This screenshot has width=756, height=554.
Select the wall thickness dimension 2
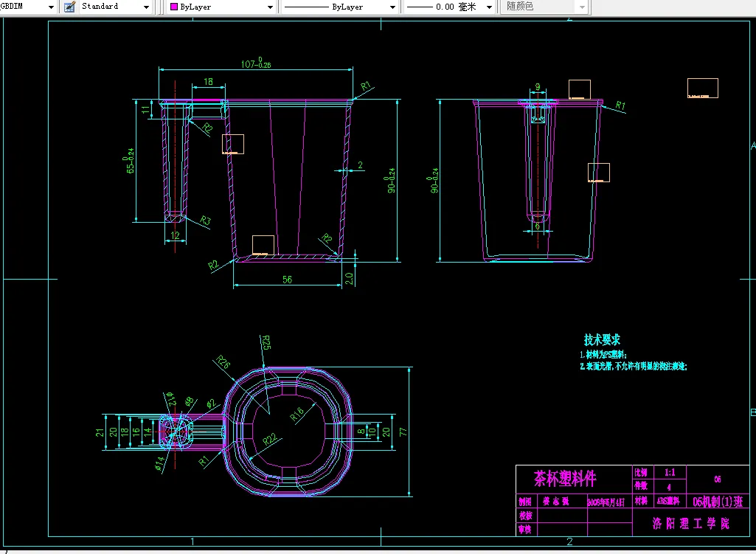(x=360, y=165)
